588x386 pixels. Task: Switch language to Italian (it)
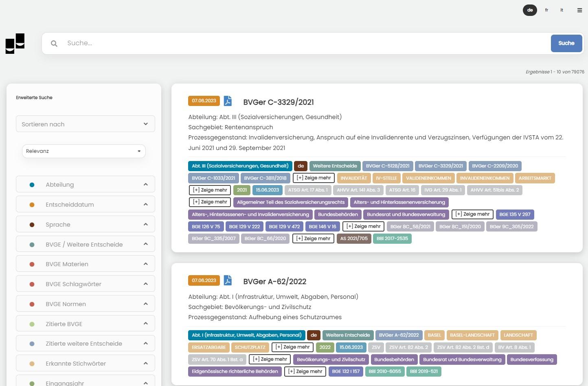[x=562, y=10]
